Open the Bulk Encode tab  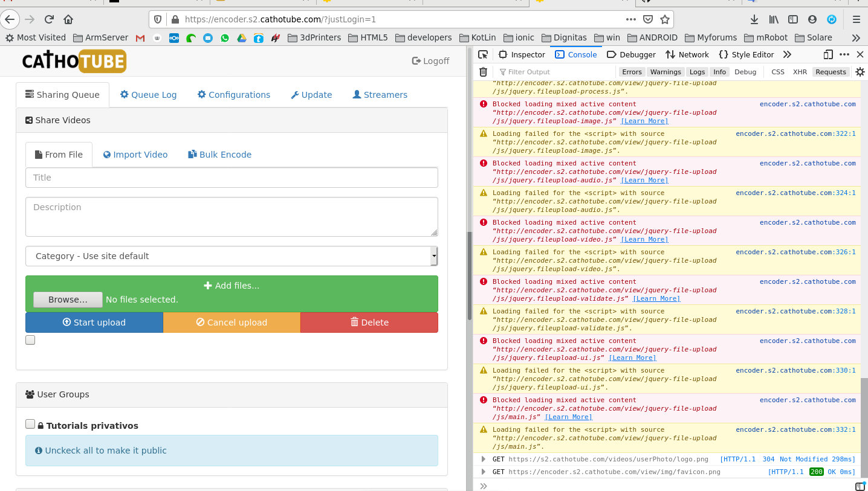219,154
